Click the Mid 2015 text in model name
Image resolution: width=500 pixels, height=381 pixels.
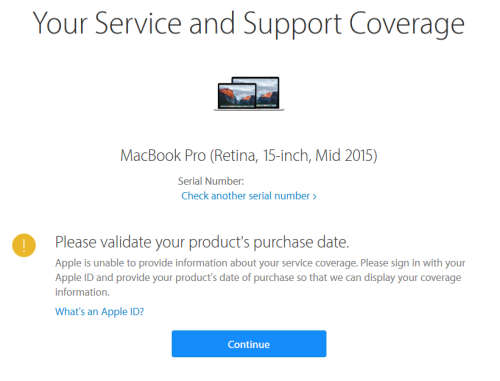346,156
